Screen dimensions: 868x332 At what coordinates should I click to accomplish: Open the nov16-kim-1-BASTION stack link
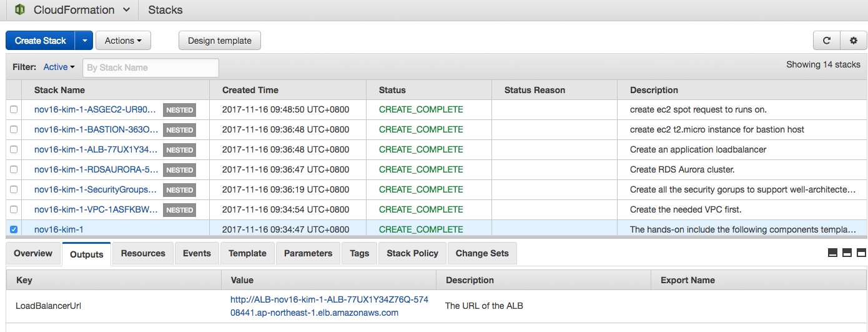(x=96, y=129)
